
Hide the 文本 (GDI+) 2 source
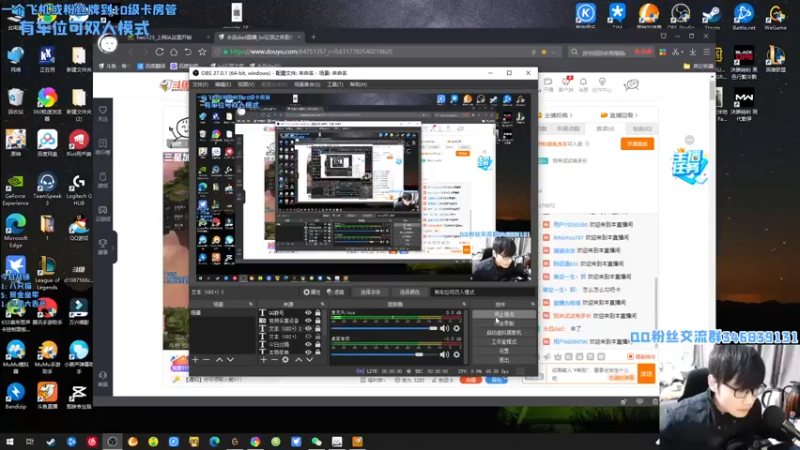[308, 329]
